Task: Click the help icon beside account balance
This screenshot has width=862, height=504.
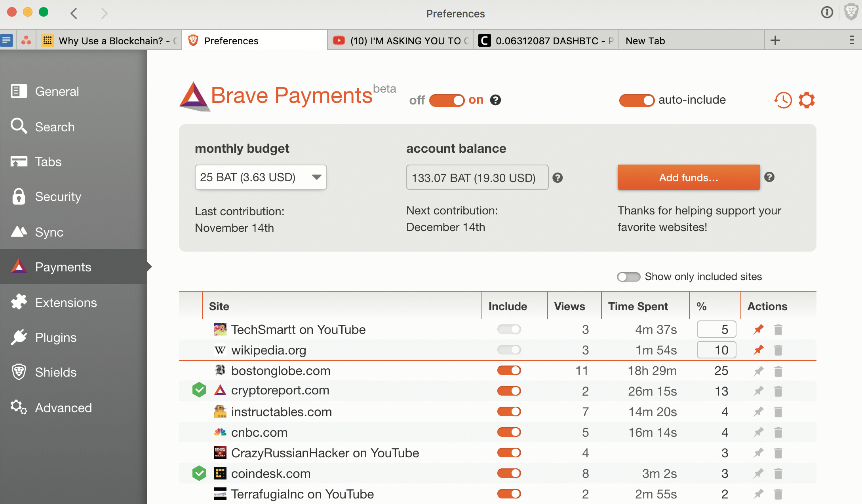Action: click(x=558, y=178)
